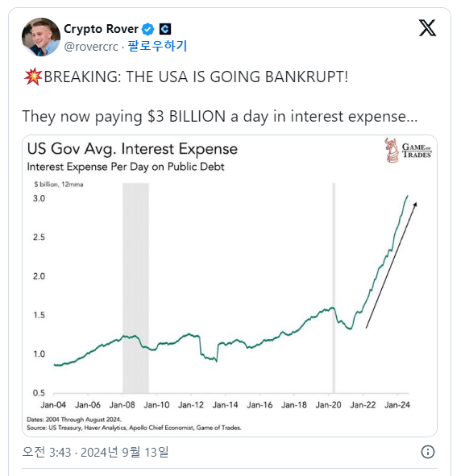
Task: Click the collision emoji before BREAKING
Action: point(33,77)
